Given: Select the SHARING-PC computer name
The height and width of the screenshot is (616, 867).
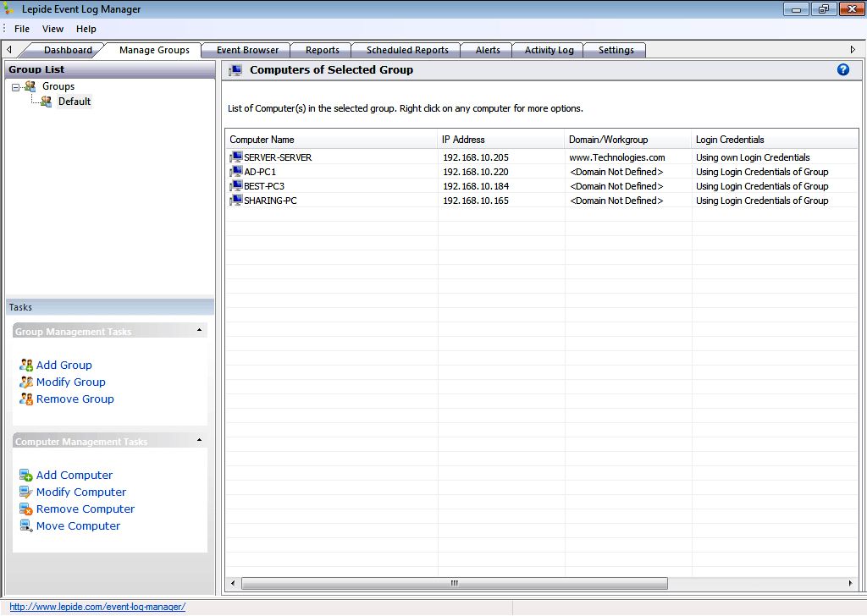Looking at the screenshot, I should (x=270, y=201).
